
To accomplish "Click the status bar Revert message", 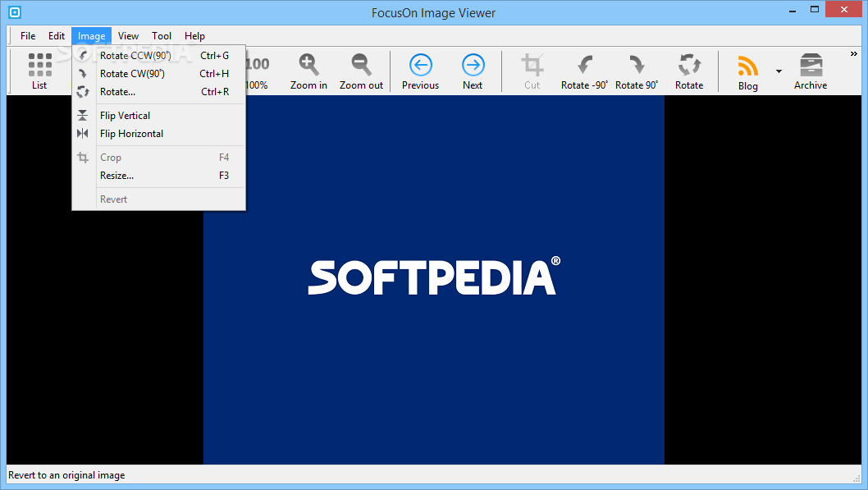I will pos(66,475).
